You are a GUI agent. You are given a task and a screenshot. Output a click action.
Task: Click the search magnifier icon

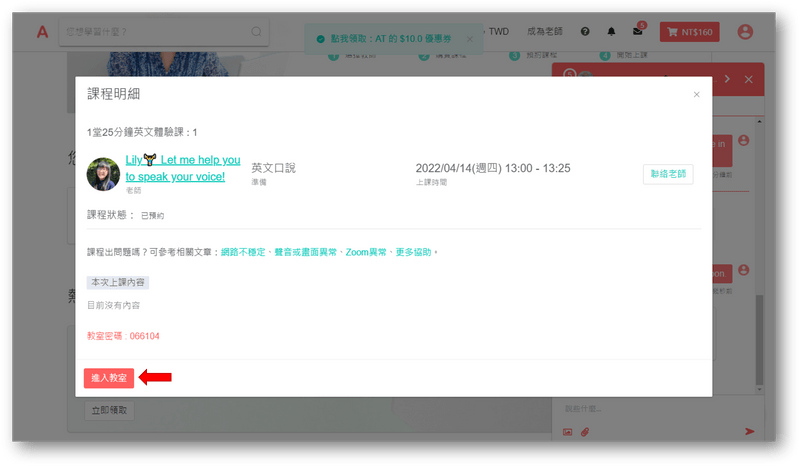click(x=257, y=32)
